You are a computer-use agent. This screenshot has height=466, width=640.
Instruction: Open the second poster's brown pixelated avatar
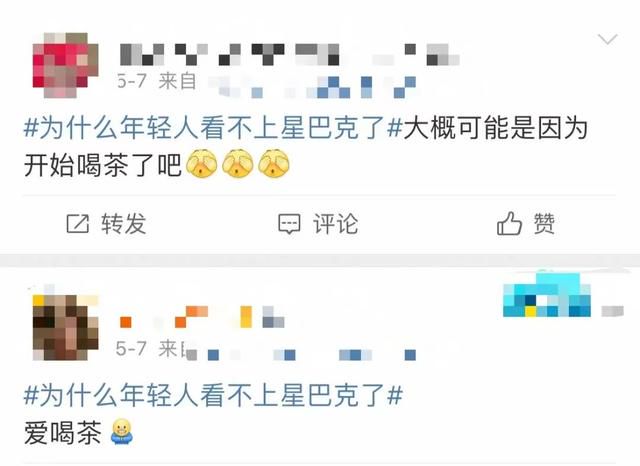click(x=65, y=326)
